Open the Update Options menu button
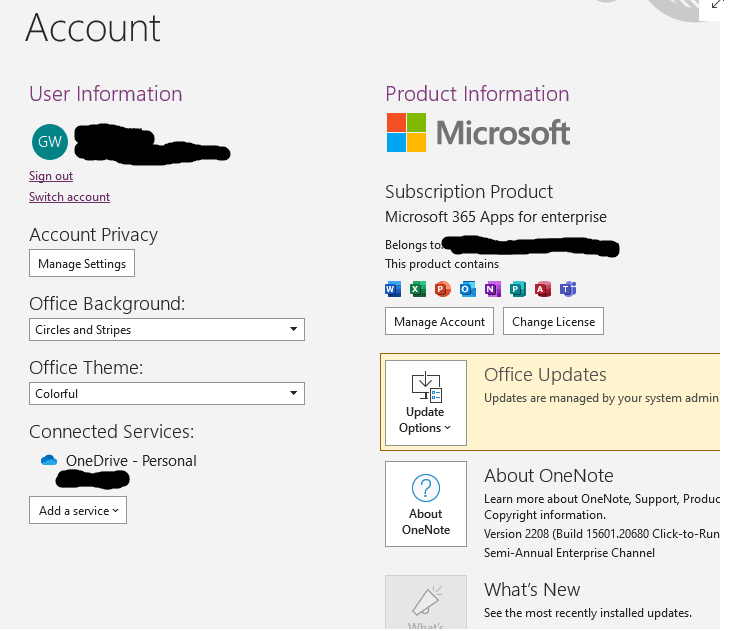The image size is (732, 631). coord(426,403)
